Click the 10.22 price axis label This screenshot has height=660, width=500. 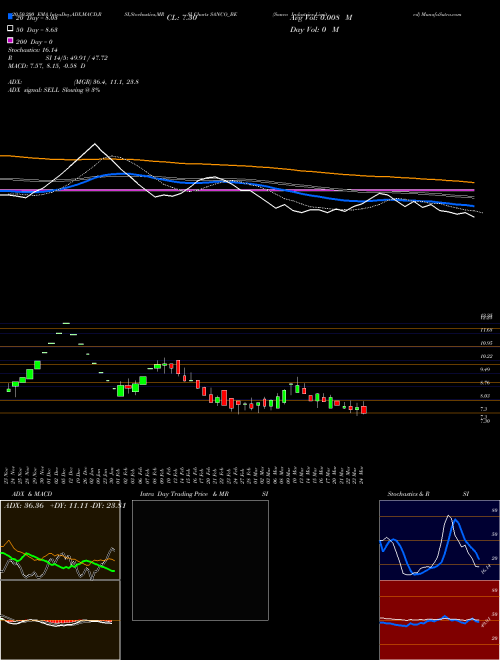(487, 356)
